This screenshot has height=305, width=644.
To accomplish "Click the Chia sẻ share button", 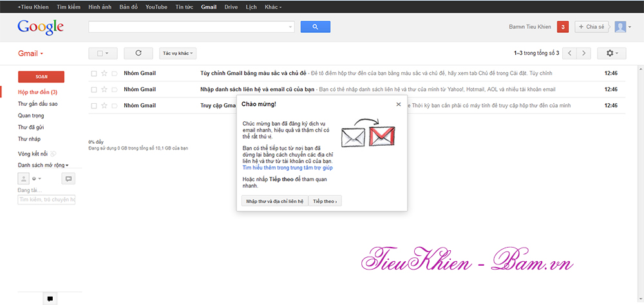I will [x=591, y=26].
